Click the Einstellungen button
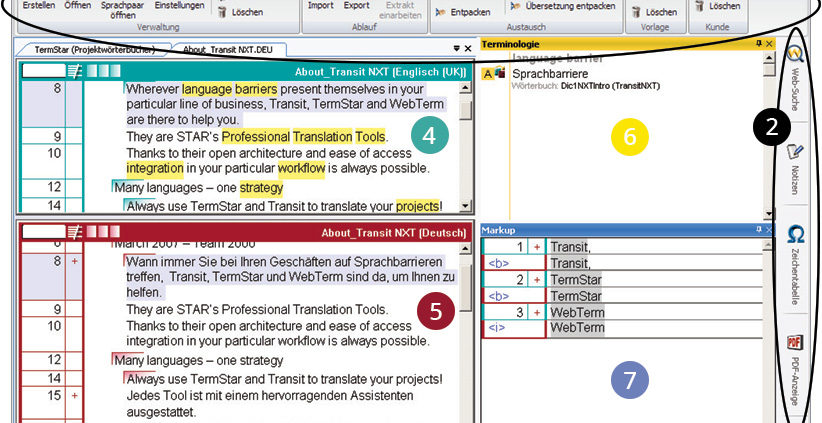This screenshot has width=822, height=423. tap(179, 5)
